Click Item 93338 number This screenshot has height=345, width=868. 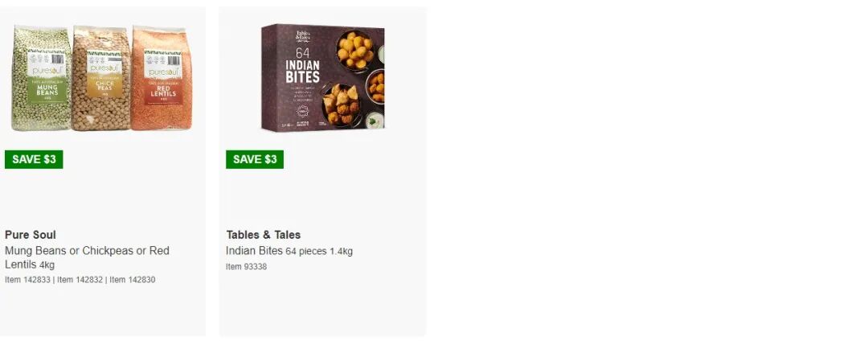click(247, 267)
